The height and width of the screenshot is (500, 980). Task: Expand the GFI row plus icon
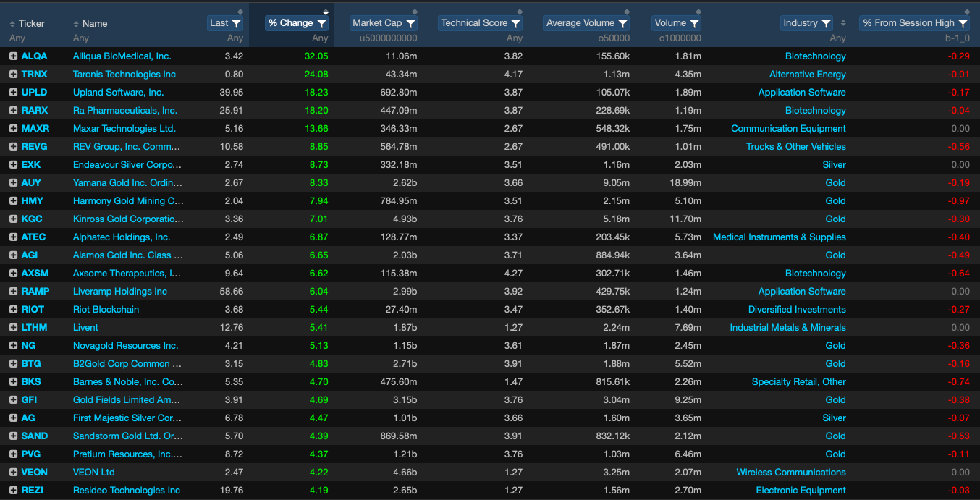[x=13, y=400]
